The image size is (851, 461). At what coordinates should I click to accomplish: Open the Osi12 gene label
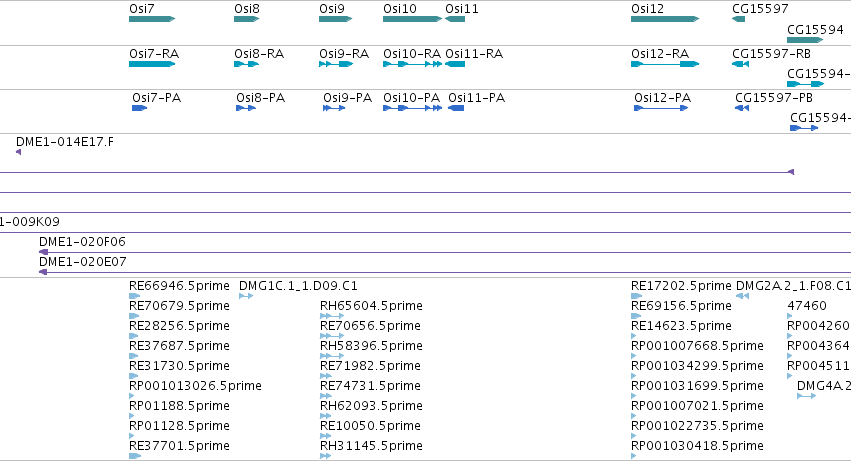[x=647, y=9]
